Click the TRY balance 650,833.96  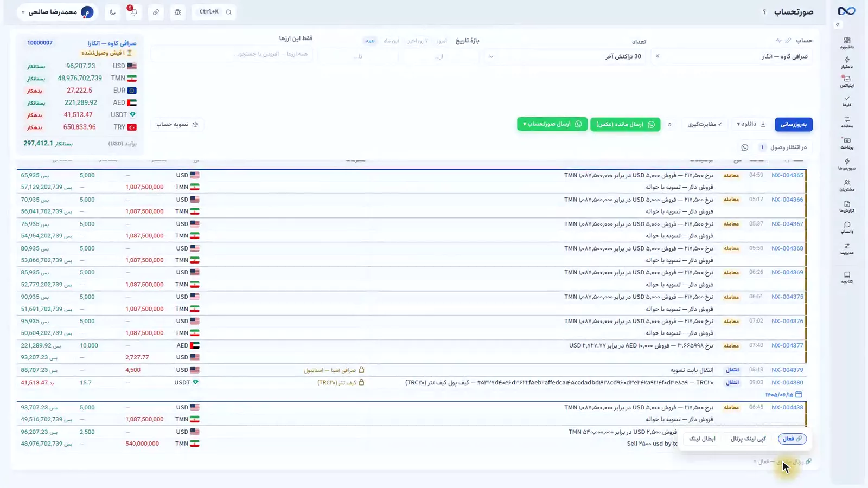[x=79, y=127]
